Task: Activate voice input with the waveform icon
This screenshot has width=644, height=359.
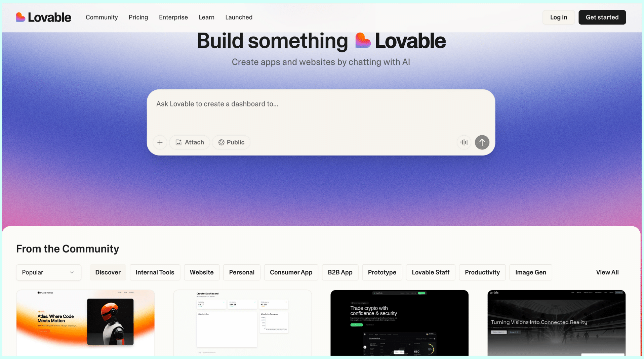Action: (464, 142)
